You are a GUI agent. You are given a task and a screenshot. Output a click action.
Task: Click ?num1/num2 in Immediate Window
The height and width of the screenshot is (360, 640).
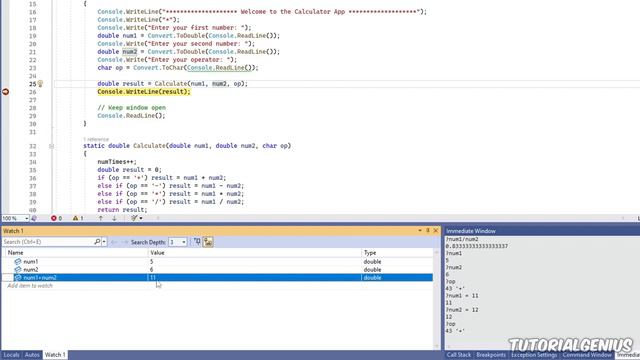tap(462, 239)
